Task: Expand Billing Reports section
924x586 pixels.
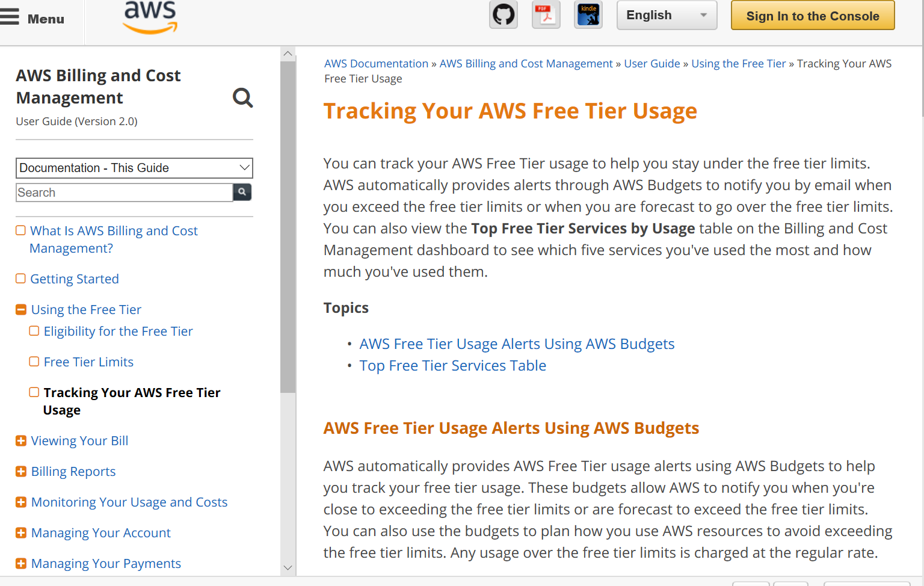Action: (x=21, y=472)
